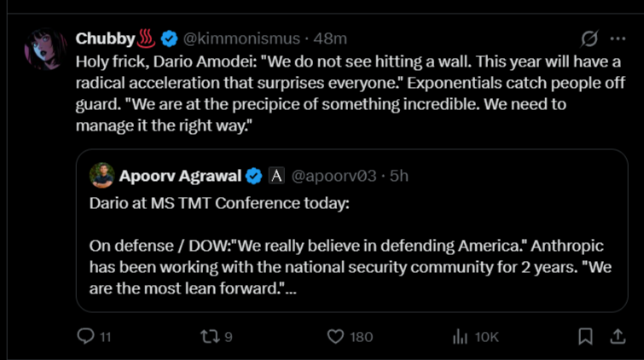Click the Anthropic affiliation badge
The image size is (644, 360).
[x=276, y=176]
